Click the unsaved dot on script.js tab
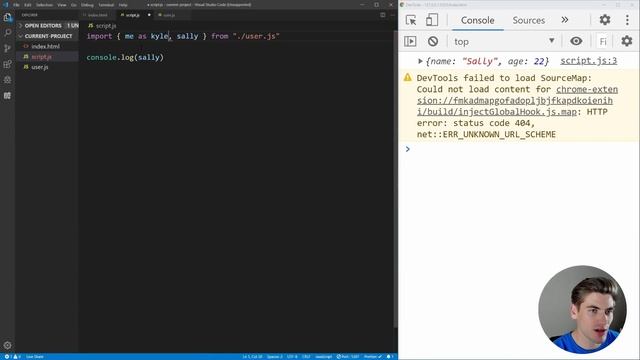This screenshot has height=360, width=640. pos(149,15)
